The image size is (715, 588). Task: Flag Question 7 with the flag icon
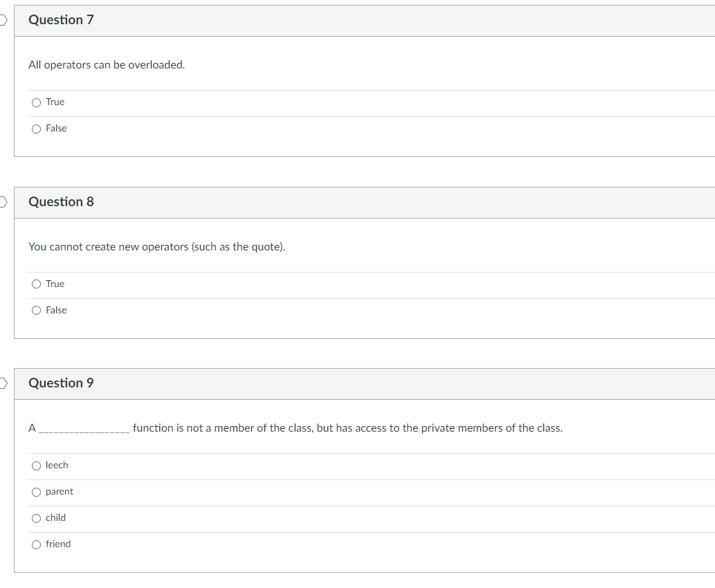click(3, 21)
